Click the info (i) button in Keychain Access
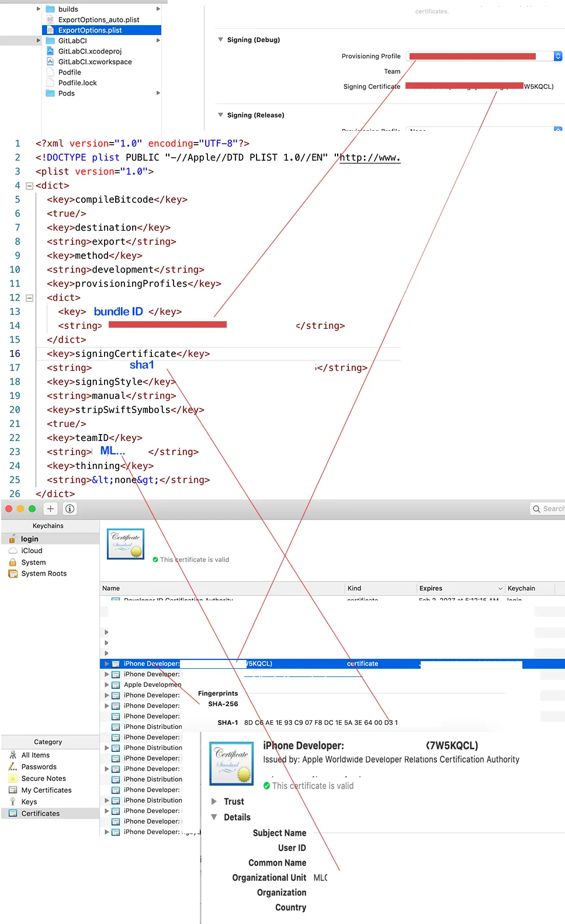Screen dimensions: 565x924 (x=70, y=509)
